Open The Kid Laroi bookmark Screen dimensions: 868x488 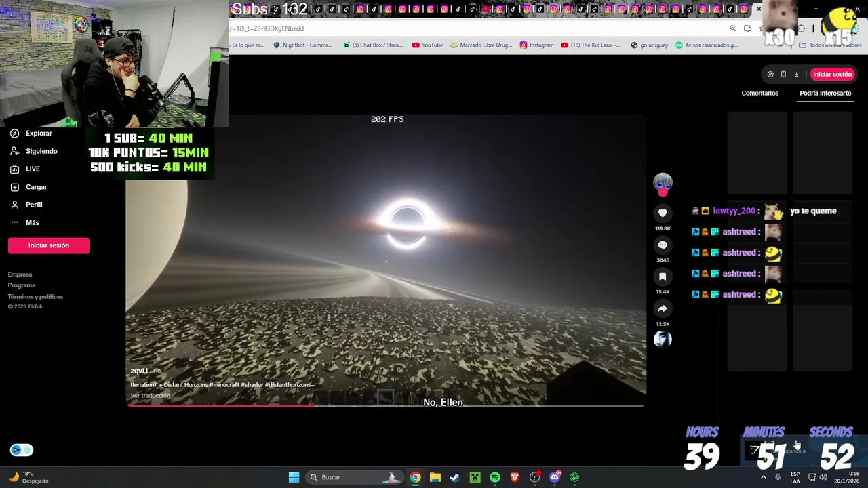point(591,45)
